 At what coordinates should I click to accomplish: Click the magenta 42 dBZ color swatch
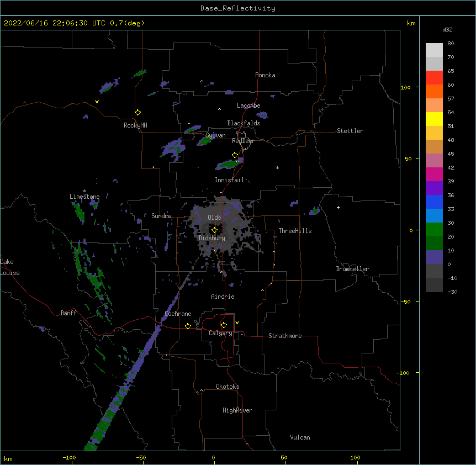coord(434,174)
